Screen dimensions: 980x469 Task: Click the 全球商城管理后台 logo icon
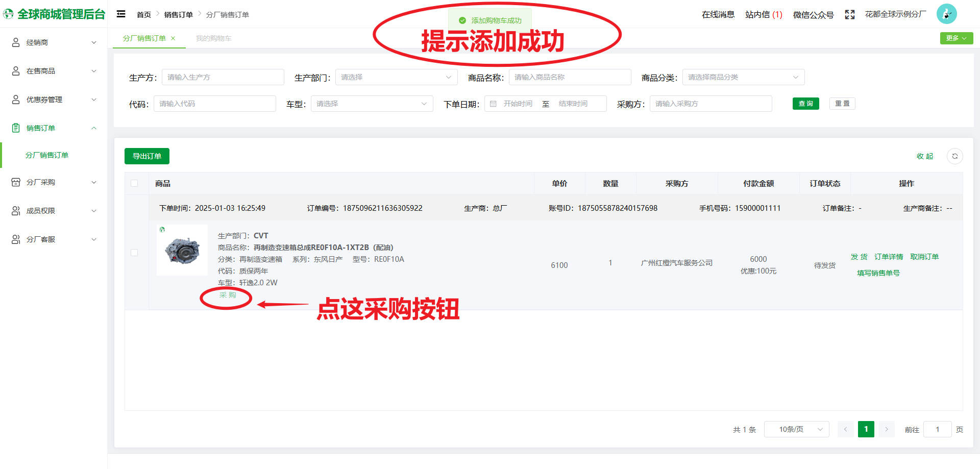[x=9, y=14]
